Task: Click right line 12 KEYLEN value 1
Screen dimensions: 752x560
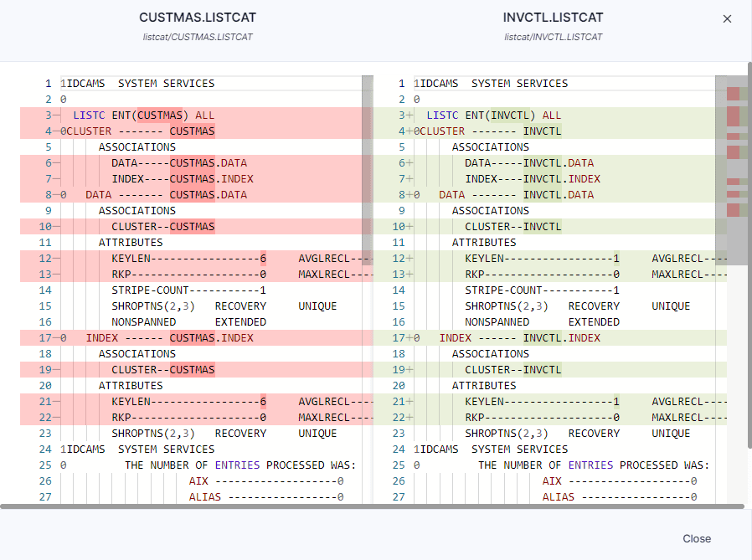Action: pos(616,259)
